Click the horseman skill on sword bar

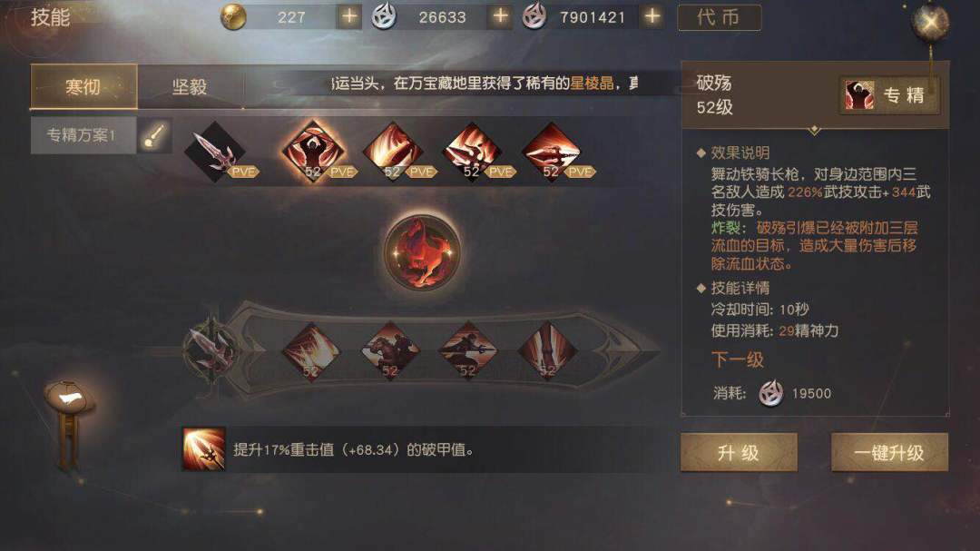[390, 351]
